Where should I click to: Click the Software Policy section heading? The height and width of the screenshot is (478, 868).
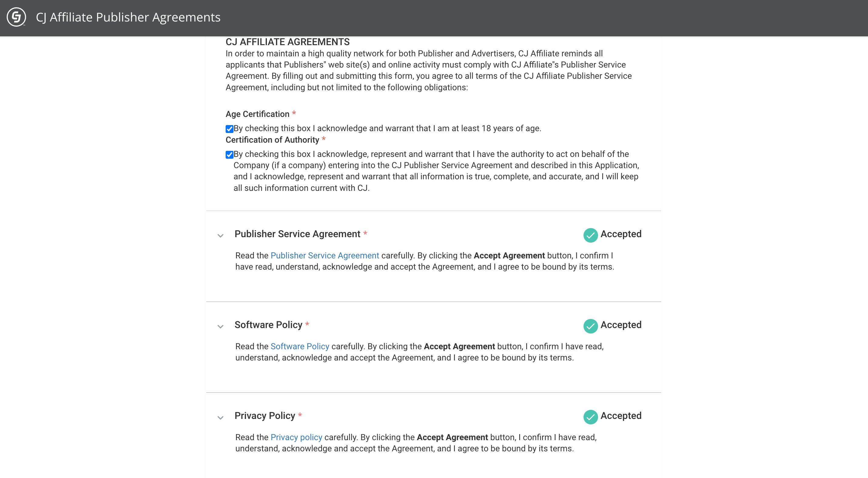pos(268,325)
